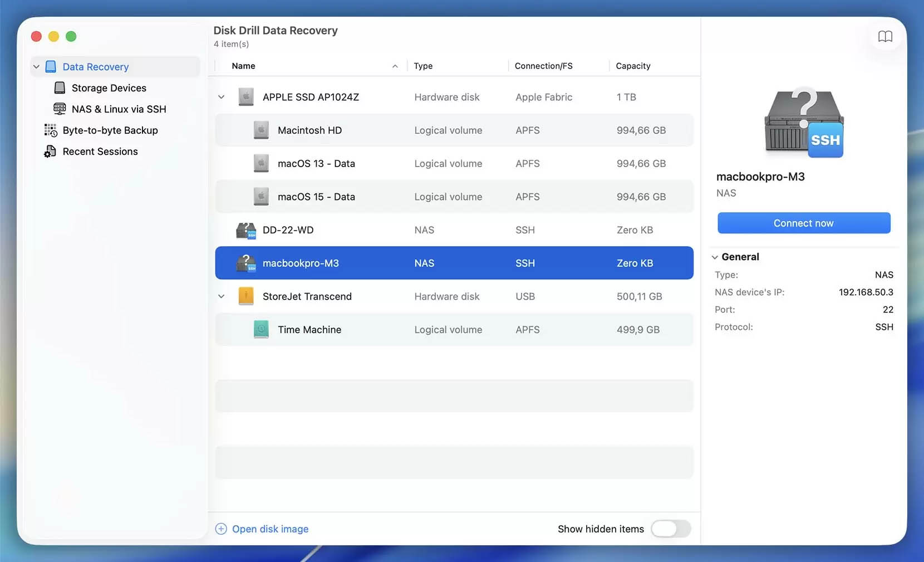924x562 pixels.
Task: Click the DD-22-WD NAS SSH icon
Action: 246,230
